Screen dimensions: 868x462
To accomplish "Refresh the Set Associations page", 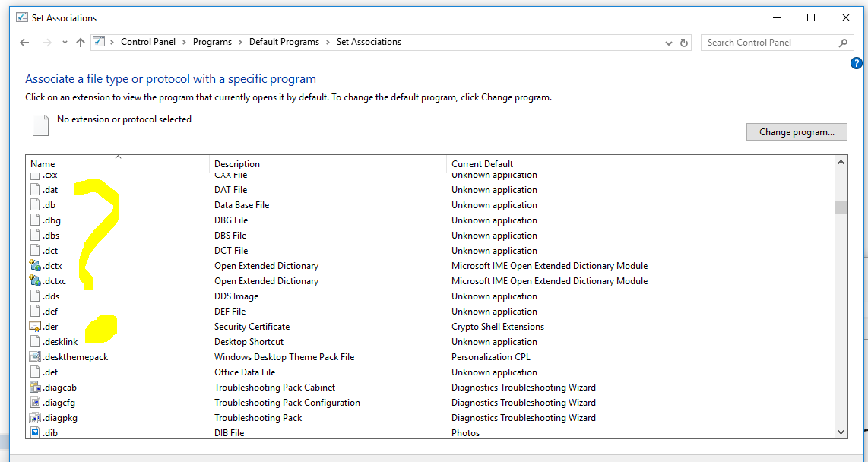I will 684,43.
